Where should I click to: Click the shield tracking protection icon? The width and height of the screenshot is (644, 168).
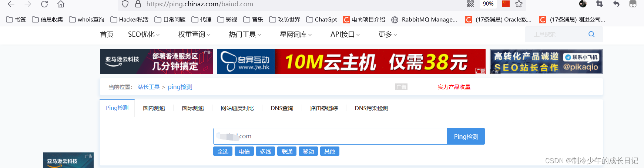pyautogui.click(x=125, y=4)
